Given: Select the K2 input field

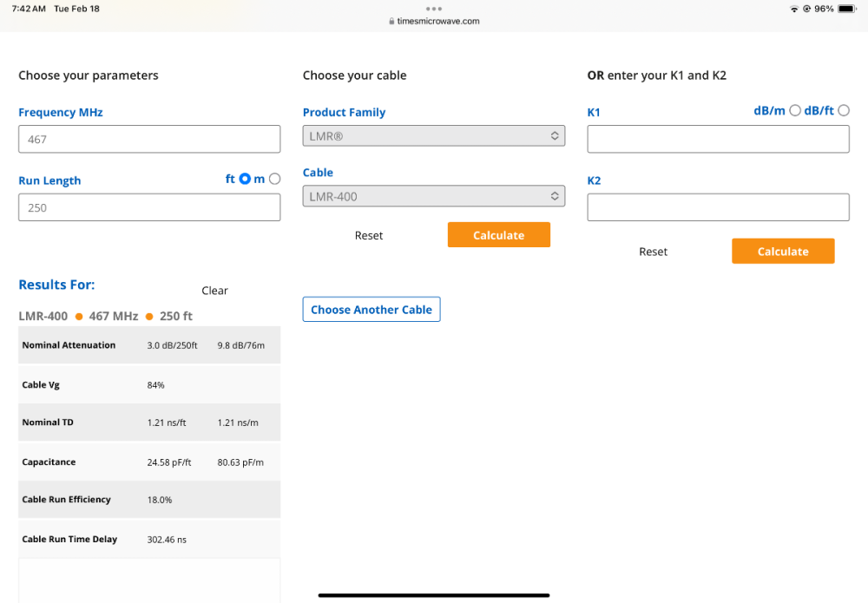Looking at the screenshot, I should pyautogui.click(x=718, y=207).
